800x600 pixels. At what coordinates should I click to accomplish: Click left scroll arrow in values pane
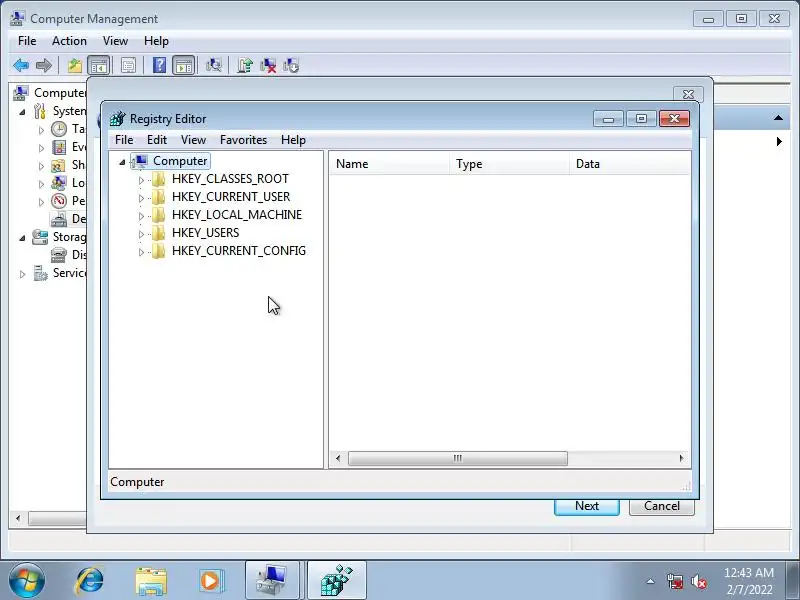click(338, 458)
